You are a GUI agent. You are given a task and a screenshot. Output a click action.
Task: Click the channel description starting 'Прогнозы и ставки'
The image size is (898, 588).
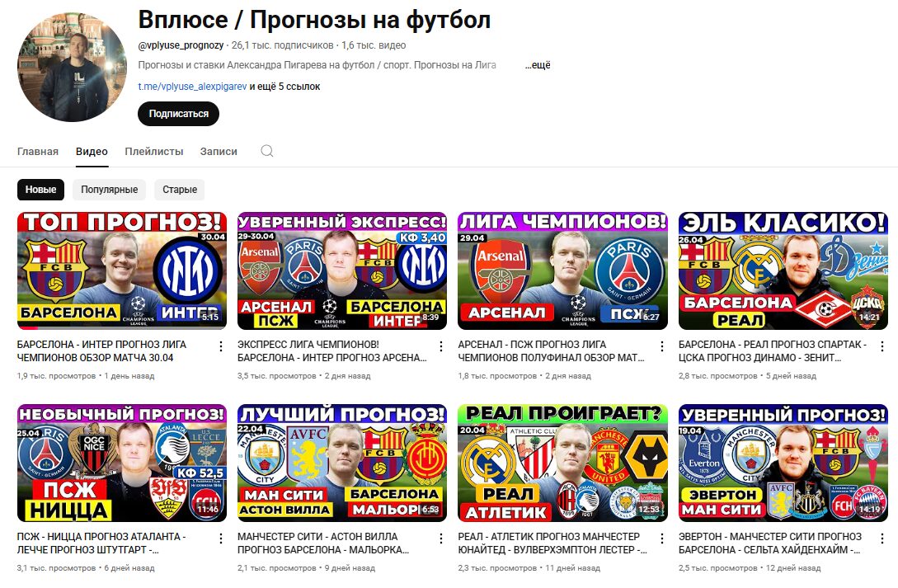[x=317, y=65]
